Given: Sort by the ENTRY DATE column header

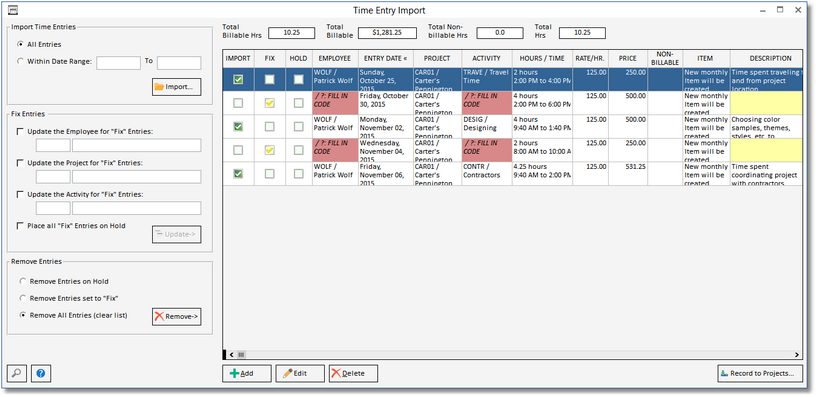Looking at the screenshot, I should (x=386, y=58).
